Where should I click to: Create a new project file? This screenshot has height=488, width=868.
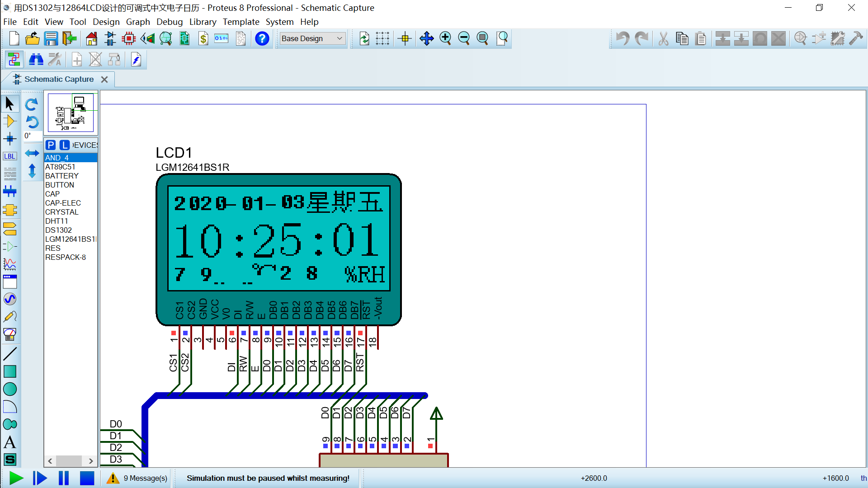(x=14, y=38)
